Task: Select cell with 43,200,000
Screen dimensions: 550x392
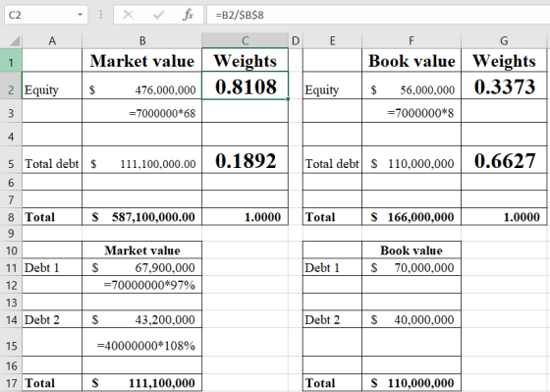Action: click(x=142, y=319)
